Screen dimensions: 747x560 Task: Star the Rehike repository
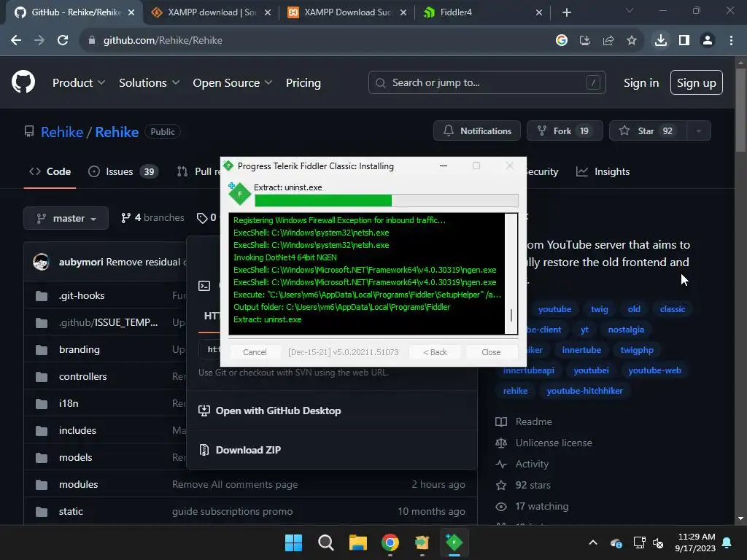click(x=648, y=131)
